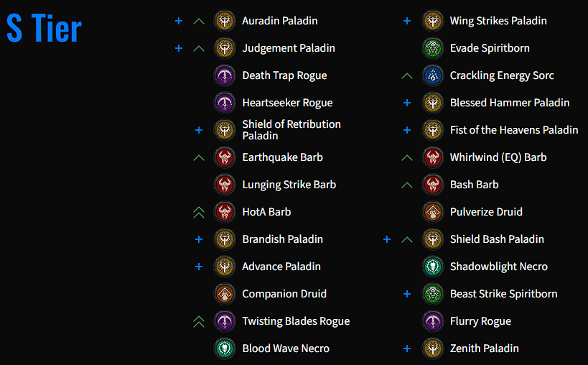The height and width of the screenshot is (365, 588).
Task: Click the Shadowblight Necro class icon
Action: (x=432, y=267)
